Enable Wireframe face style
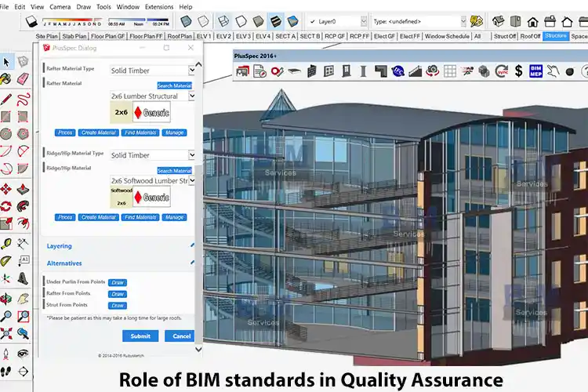Image resolution: width=588 pixels, height=392 pixels. pos(223,21)
